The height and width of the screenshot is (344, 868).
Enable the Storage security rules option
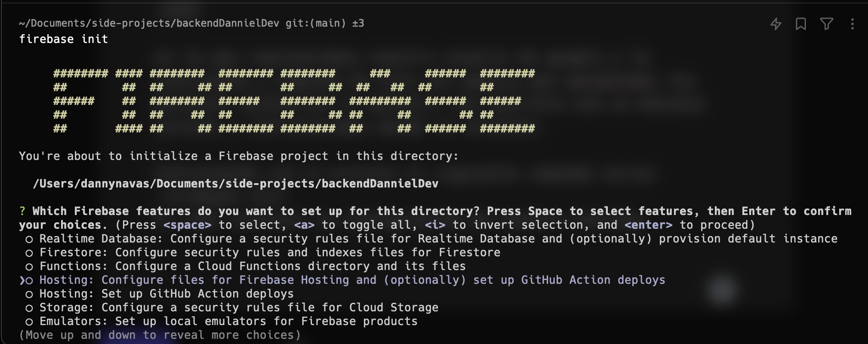29,308
